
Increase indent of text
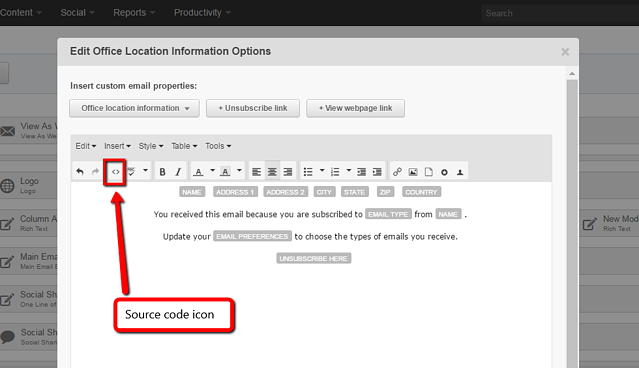coord(377,172)
